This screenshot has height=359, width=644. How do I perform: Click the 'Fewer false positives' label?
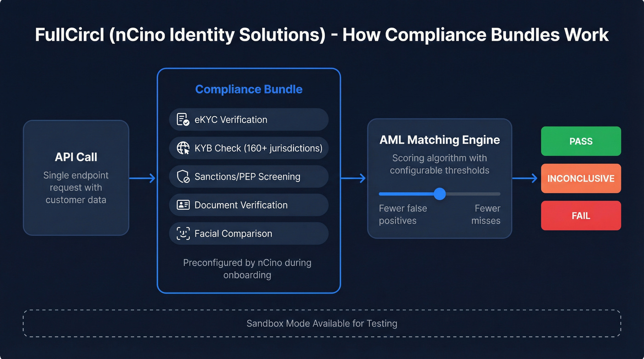click(403, 214)
